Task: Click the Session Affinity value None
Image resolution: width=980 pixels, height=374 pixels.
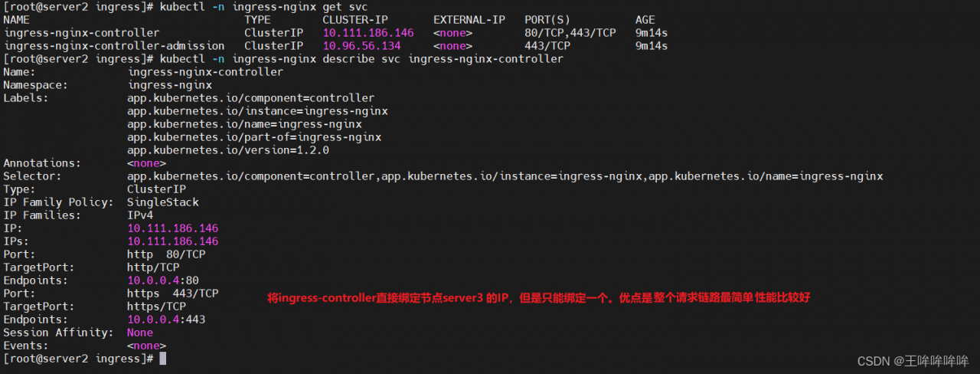Action: tap(140, 333)
